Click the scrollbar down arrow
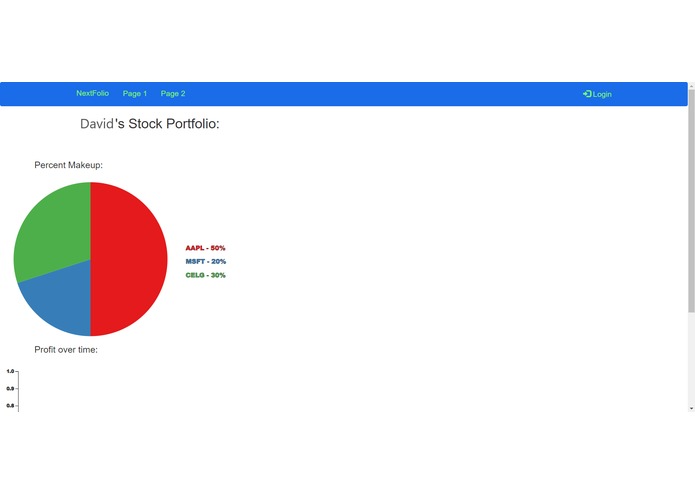 coord(691,408)
